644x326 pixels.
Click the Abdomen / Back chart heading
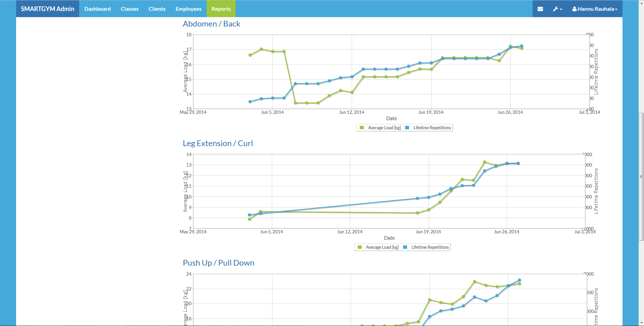211,24
